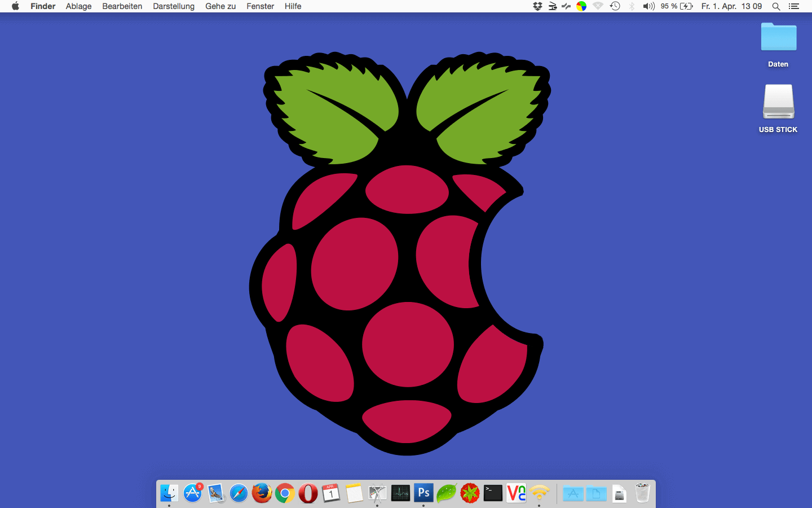Open the Darstellung menu
Viewport: 812px width, 508px height.
(174, 6)
